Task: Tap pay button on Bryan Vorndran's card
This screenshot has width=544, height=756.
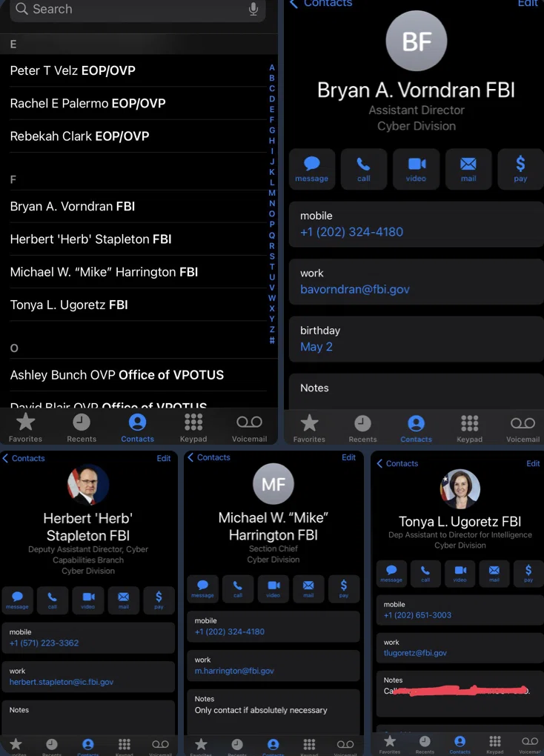Action: (x=520, y=169)
